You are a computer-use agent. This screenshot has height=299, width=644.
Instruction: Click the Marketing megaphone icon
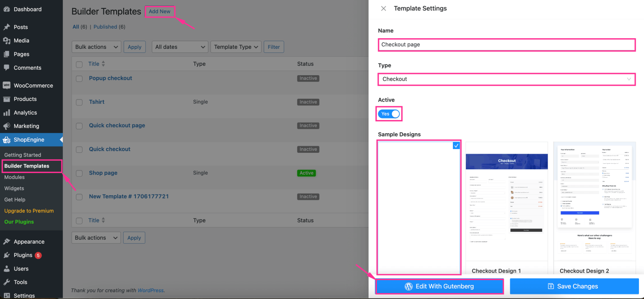(x=7, y=126)
